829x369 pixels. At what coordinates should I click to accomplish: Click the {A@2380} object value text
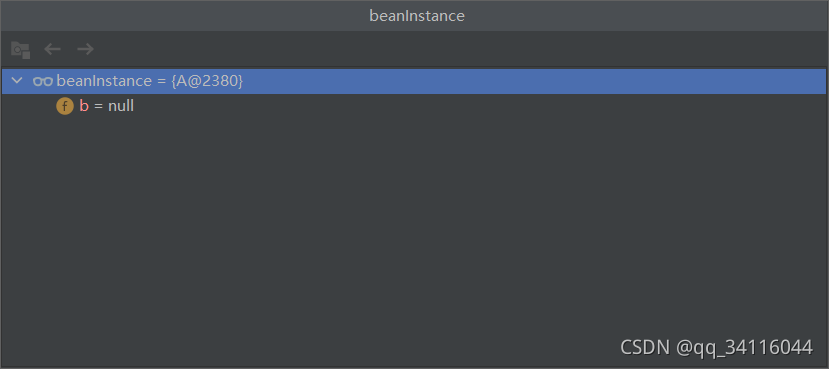(207, 81)
